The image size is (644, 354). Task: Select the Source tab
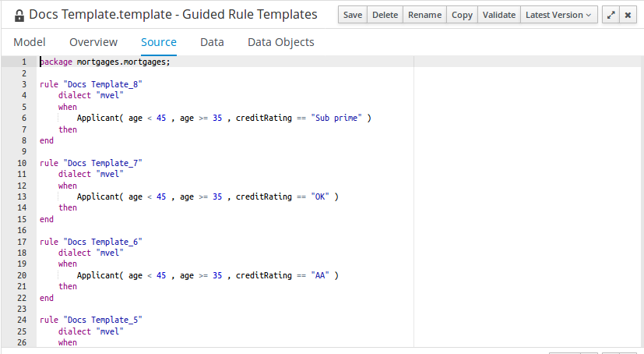click(x=159, y=42)
